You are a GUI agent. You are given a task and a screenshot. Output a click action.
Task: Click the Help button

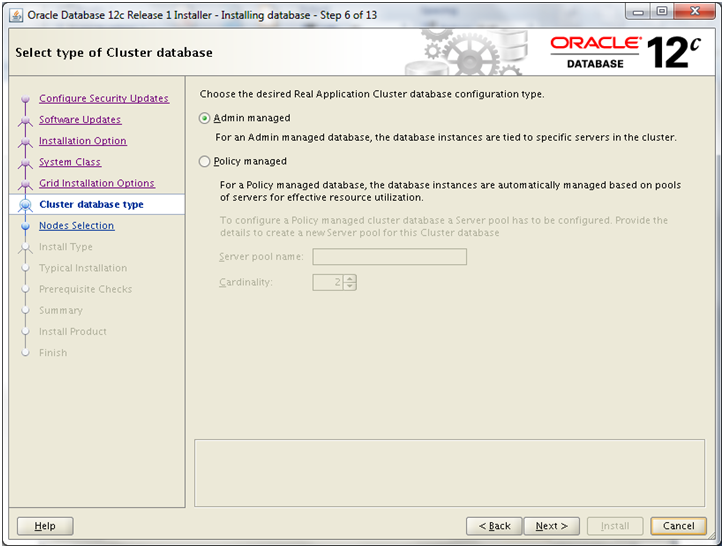pyautogui.click(x=45, y=526)
